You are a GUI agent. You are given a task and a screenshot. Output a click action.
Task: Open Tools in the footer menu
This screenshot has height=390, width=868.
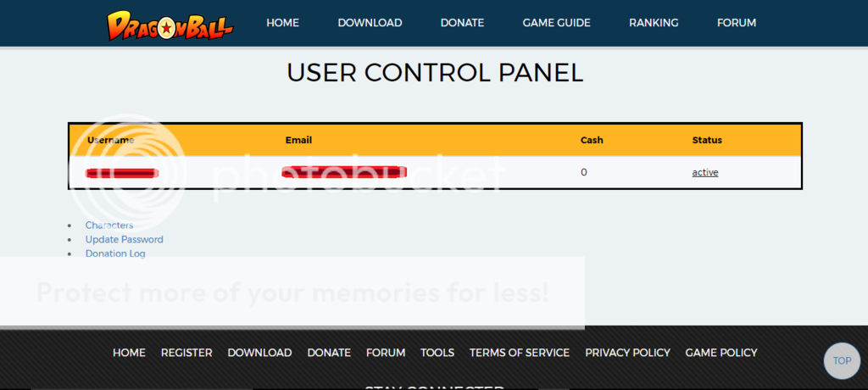click(437, 353)
